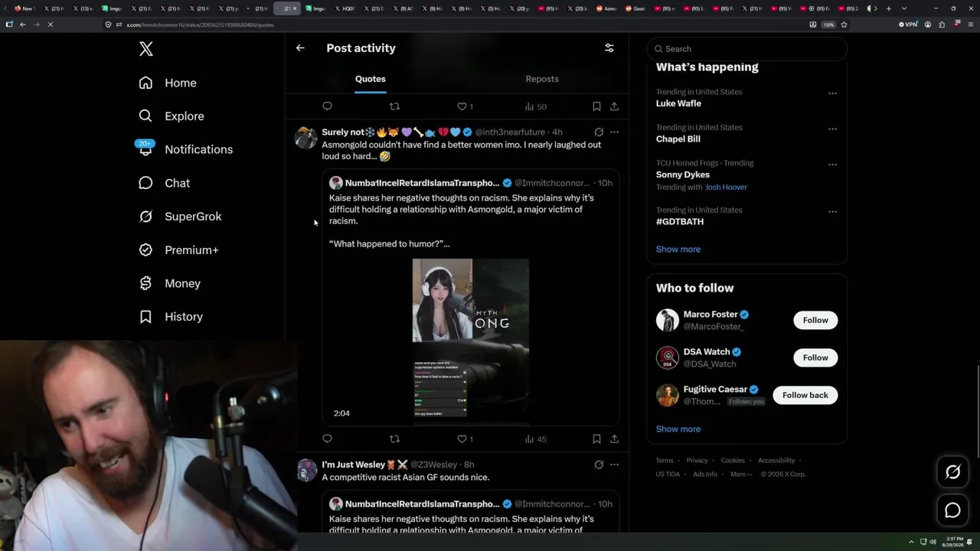View analytics of the post with 50 views
980x551 pixels.
(535, 106)
